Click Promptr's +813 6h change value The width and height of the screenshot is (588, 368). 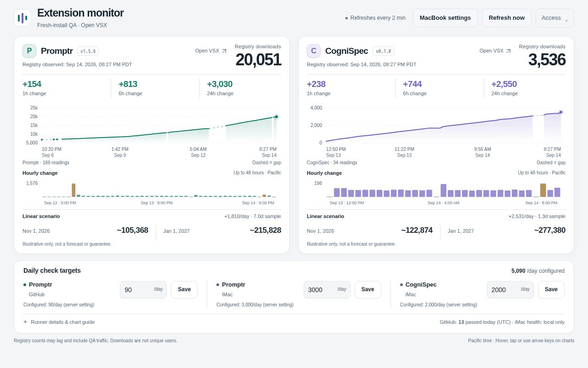point(128,84)
